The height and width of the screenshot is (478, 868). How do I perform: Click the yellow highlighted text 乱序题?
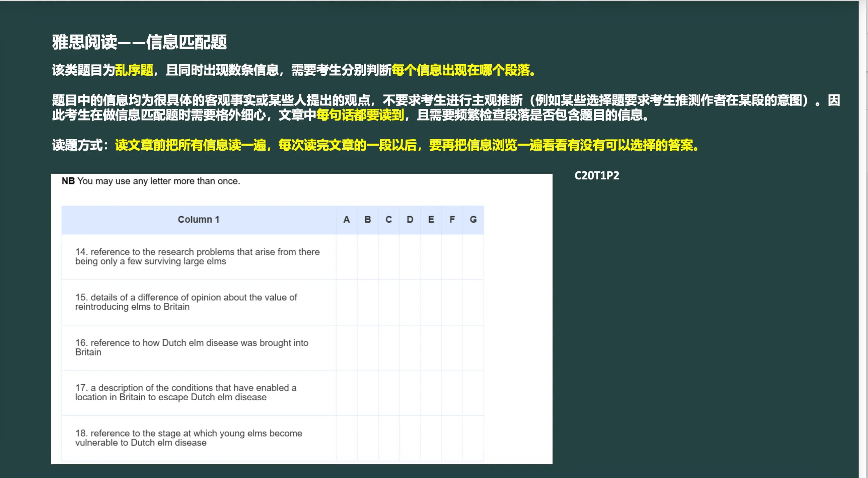(x=134, y=70)
